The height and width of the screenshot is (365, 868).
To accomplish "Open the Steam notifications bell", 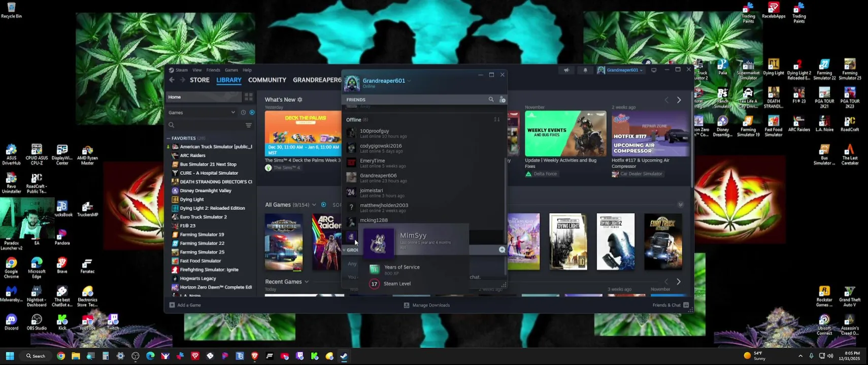I will pos(585,70).
